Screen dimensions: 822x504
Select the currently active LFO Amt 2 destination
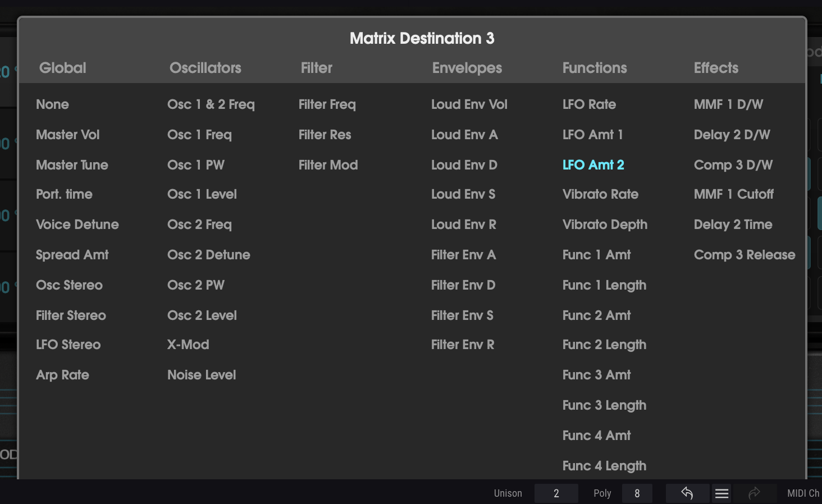coord(593,164)
